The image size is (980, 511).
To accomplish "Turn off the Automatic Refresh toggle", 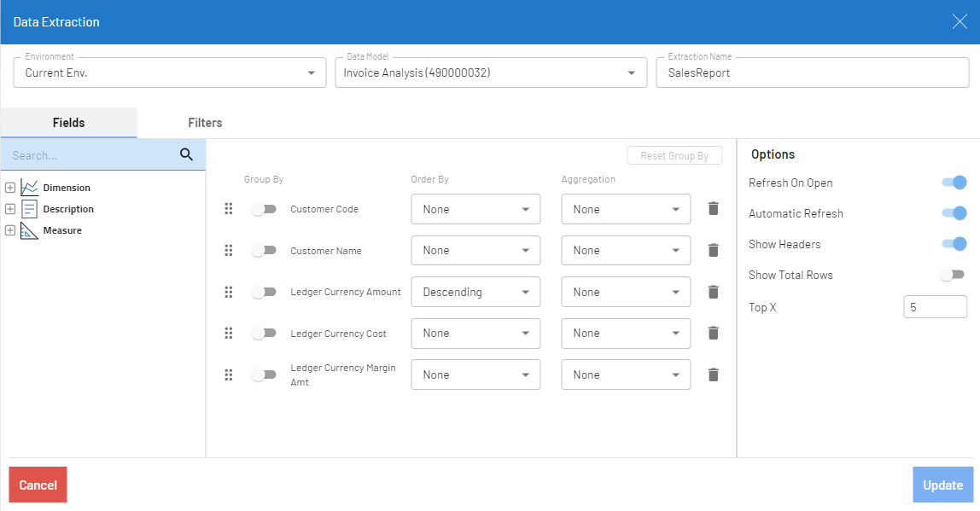I will [x=954, y=213].
